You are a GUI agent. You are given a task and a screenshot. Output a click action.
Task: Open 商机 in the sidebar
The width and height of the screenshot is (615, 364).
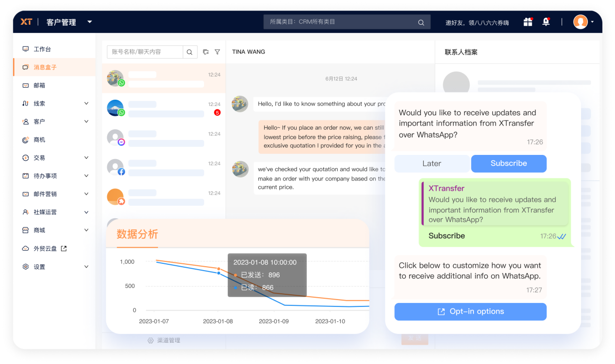point(39,140)
